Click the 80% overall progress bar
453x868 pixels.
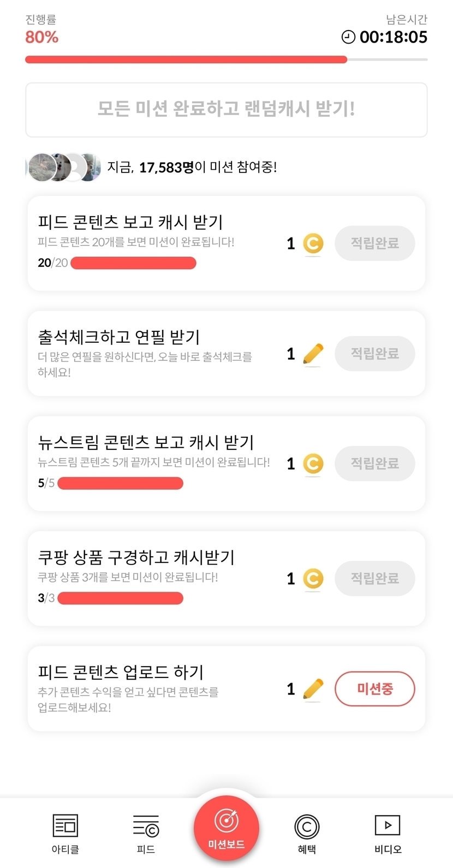pyautogui.click(x=226, y=60)
